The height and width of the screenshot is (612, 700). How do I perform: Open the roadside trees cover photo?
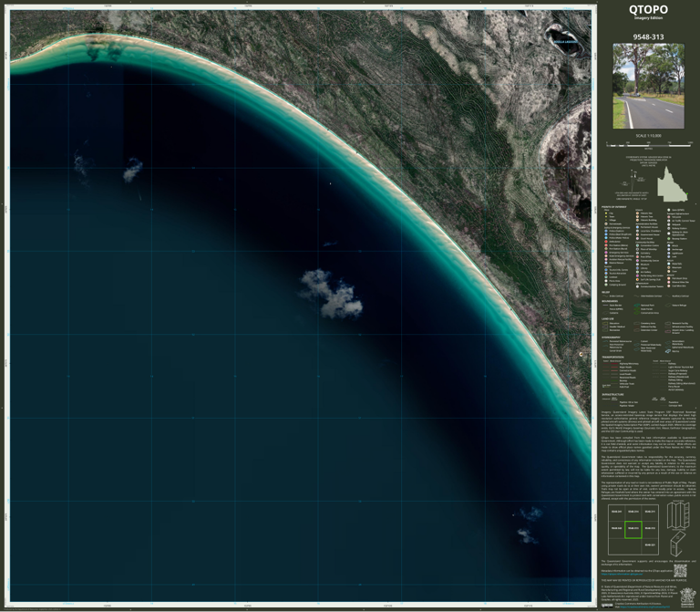(648, 86)
